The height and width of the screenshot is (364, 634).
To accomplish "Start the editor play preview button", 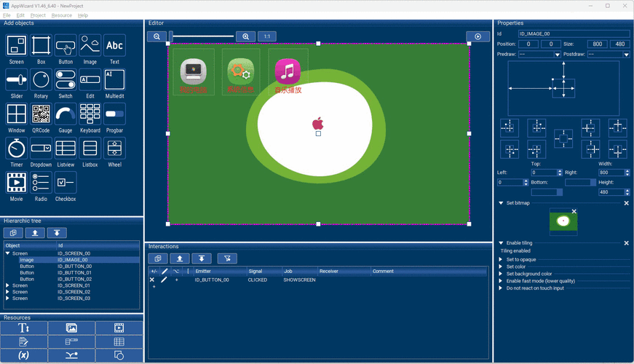I will click(478, 36).
